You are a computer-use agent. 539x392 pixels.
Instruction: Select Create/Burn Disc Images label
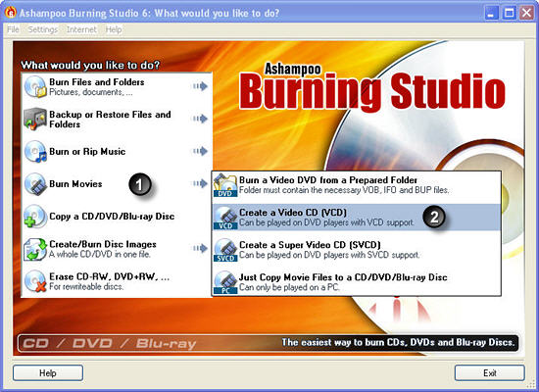(x=103, y=244)
